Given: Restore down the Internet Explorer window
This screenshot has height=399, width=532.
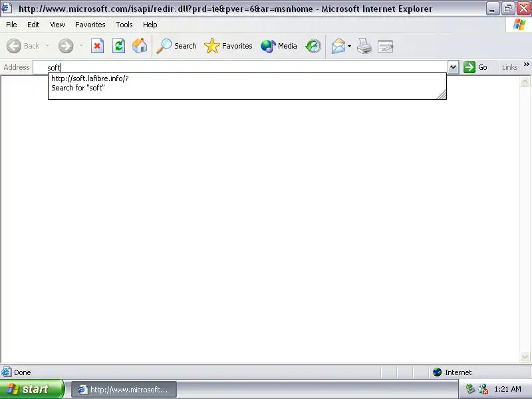Looking at the screenshot, I should pos(508,9).
